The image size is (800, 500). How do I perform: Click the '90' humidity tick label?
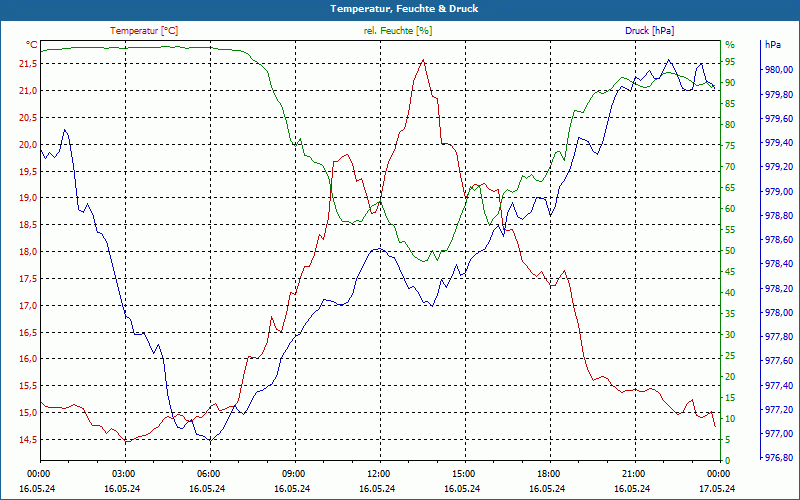point(730,83)
